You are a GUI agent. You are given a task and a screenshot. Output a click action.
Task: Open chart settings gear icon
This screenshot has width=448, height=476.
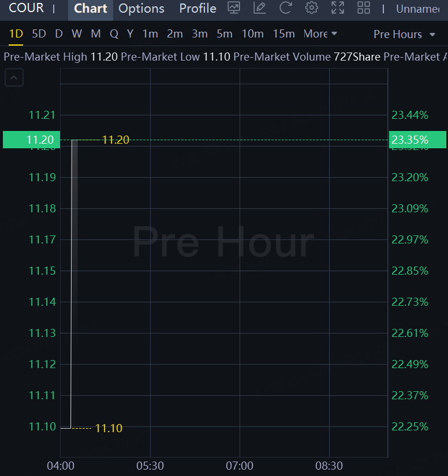click(x=312, y=8)
